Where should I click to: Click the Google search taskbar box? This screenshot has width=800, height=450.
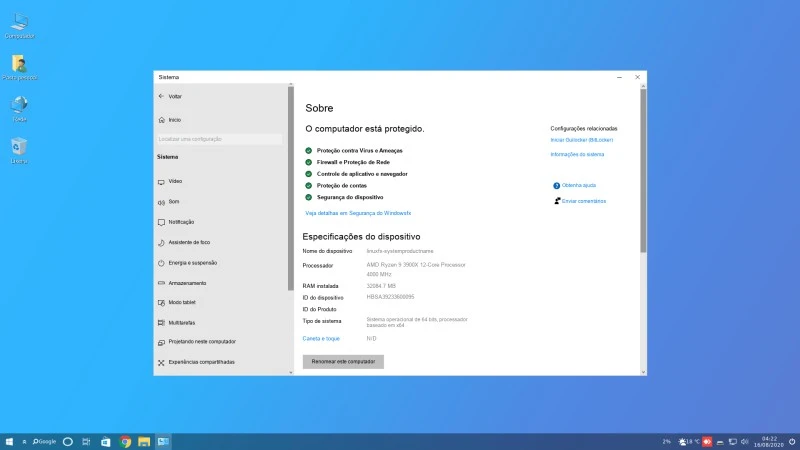(44, 442)
